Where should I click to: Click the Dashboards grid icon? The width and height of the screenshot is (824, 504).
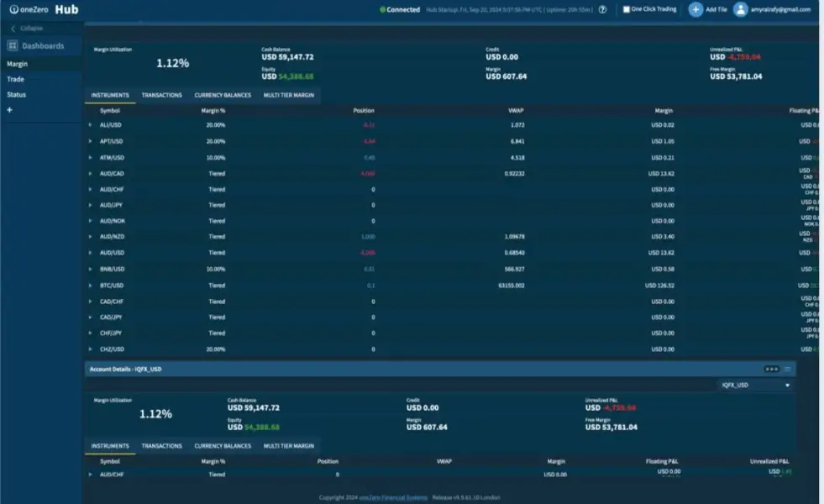click(12, 45)
